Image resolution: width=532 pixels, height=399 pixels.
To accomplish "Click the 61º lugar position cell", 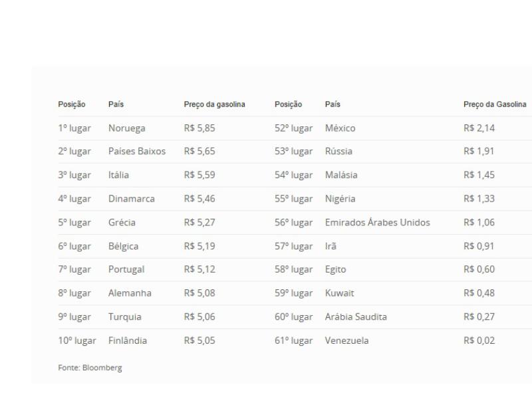I will 293,340.
